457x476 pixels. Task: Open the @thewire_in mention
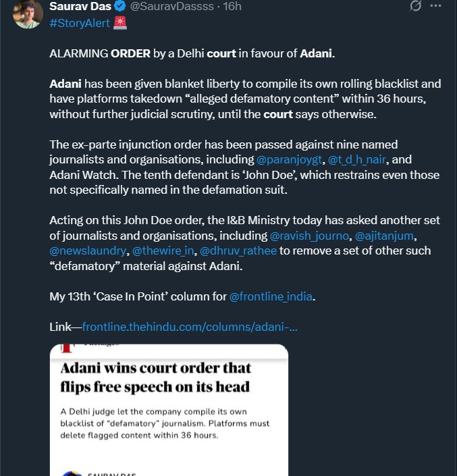tap(161, 251)
